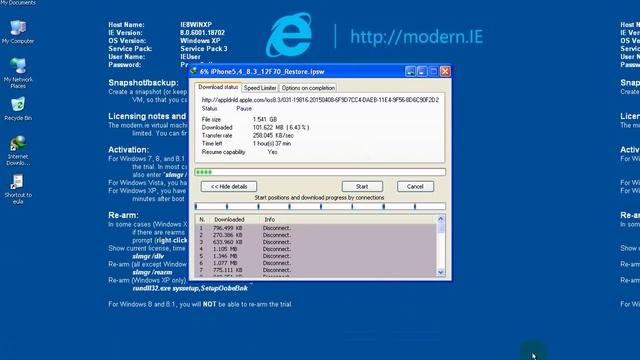This screenshot has height=360, width=640.
Task: Open the Speed Limiter tab
Action: pyautogui.click(x=260, y=88)
